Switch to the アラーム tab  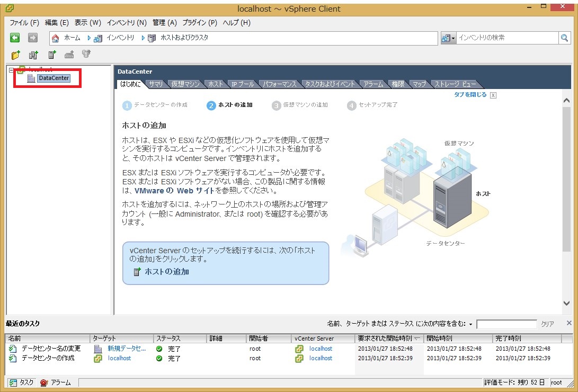click(x=374, y=84)
